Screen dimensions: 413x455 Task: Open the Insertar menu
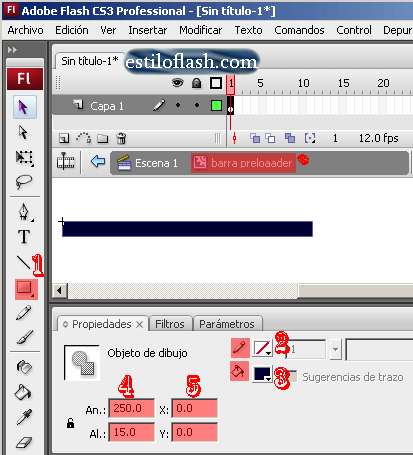148,30
